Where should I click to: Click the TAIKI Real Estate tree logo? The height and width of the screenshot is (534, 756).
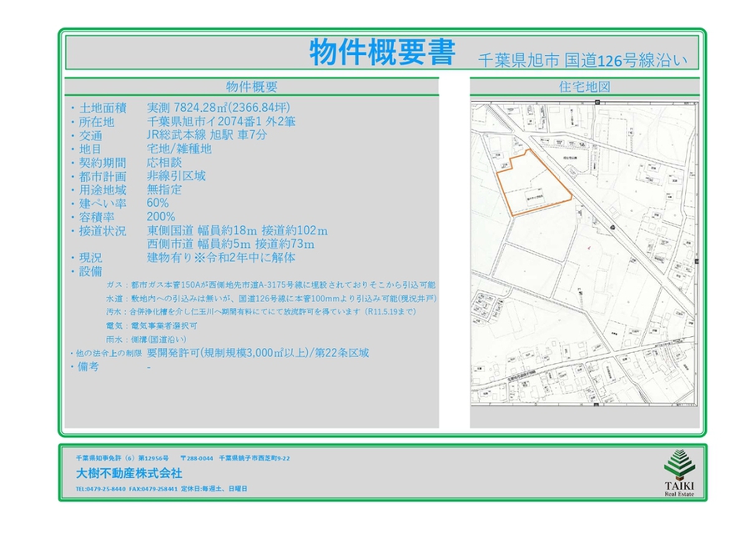pyautogui.click(x=679, y=472)
